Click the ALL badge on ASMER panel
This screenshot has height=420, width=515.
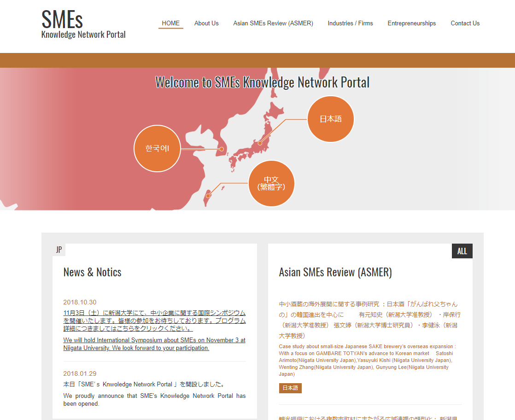coord(462,251)
